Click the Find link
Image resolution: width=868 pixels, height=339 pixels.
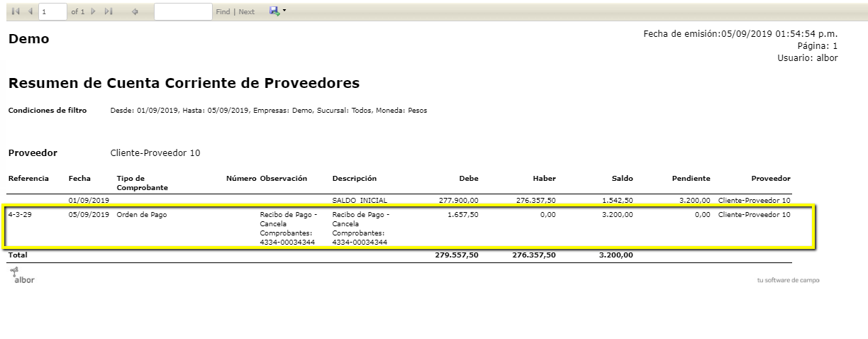click(x=223, y=12)
